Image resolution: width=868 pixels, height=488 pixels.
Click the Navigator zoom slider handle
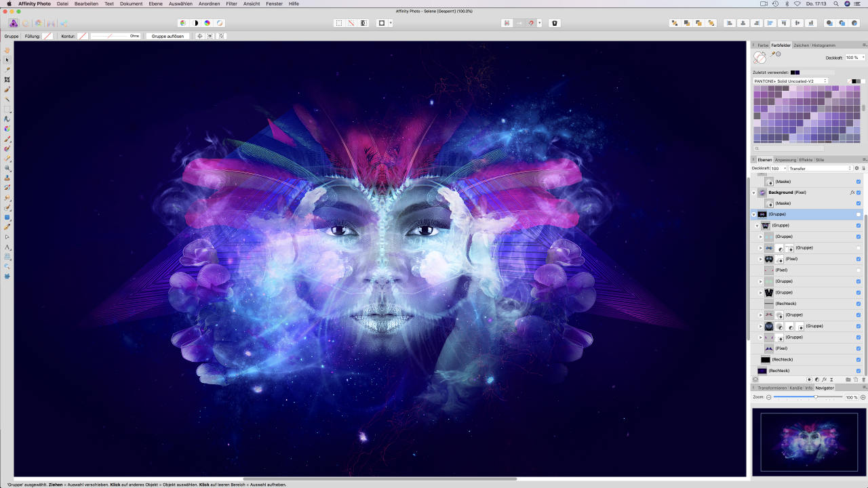pyautogui.click(x=816, y=397)
